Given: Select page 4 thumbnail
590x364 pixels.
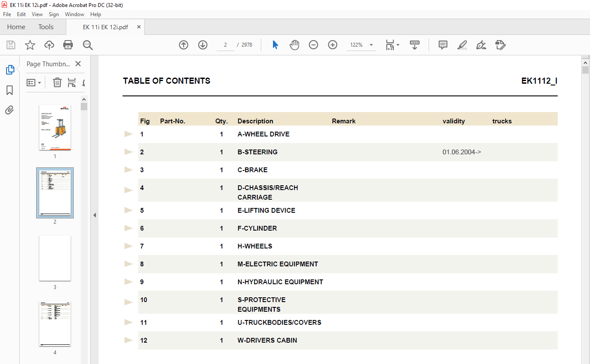Looking at the screenshot, I should tap(55, 324).
